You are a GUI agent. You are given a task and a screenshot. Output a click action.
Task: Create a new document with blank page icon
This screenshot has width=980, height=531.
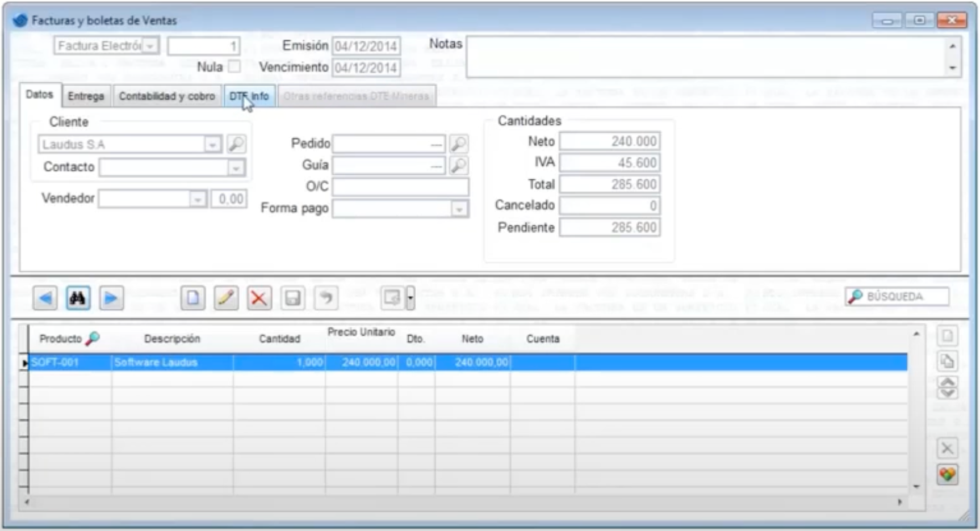192,298
